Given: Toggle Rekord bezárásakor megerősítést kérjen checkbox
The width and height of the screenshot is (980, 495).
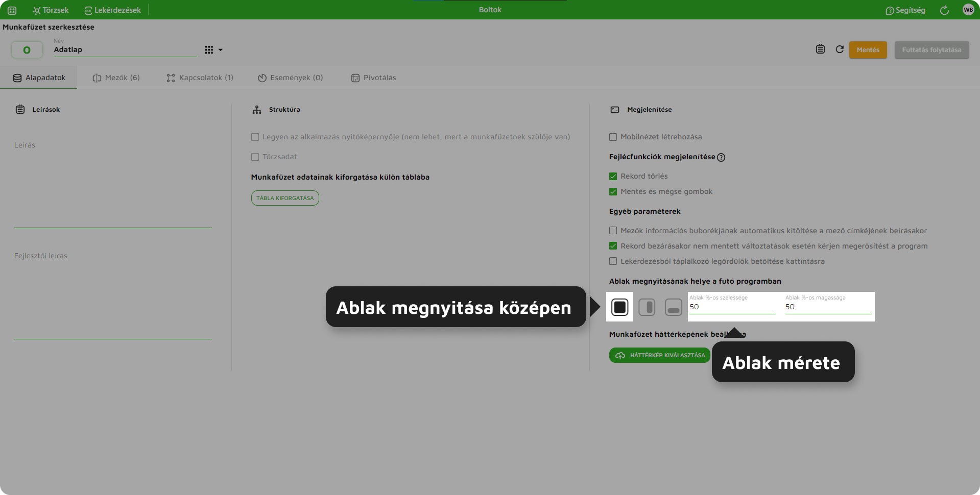Looking at the screenshot, I should coord(613,246).
